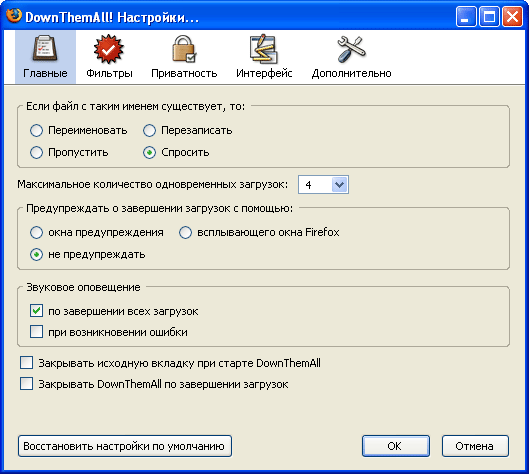Click the Дополнительно tab label text

(x=352, y=74)
